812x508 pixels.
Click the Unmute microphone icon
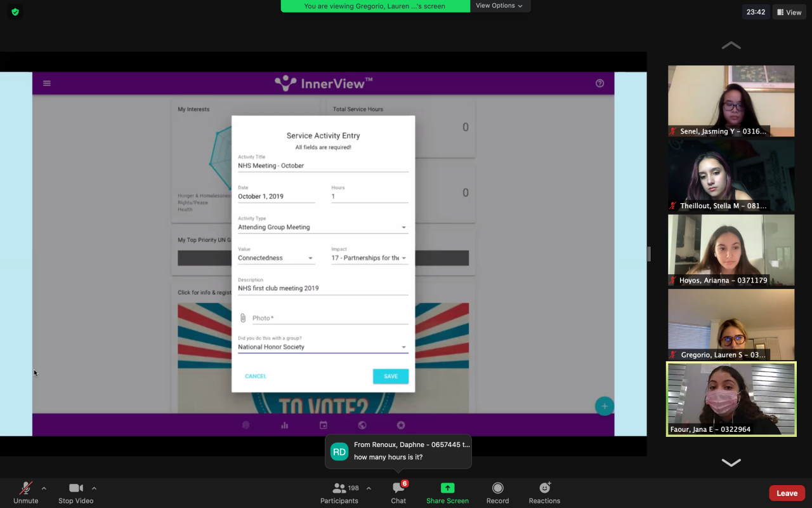26,488
